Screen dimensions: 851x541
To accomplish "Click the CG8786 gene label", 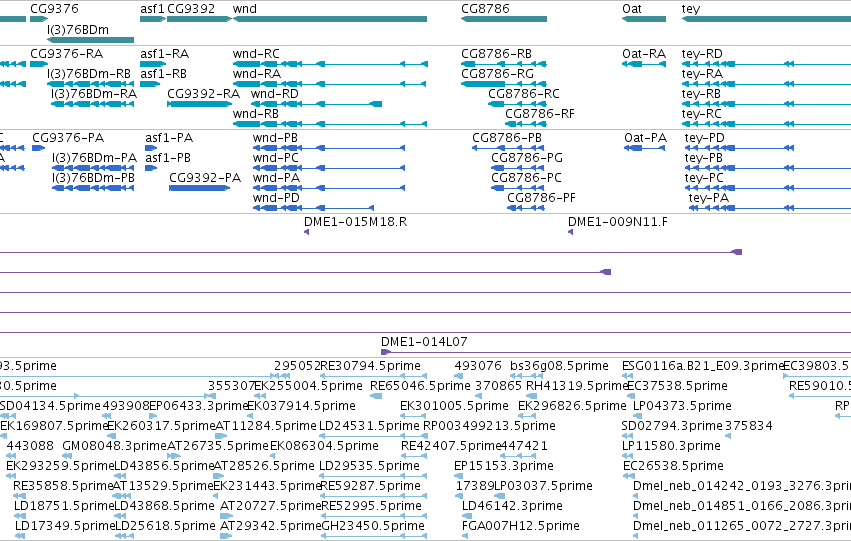I will 485,9.
